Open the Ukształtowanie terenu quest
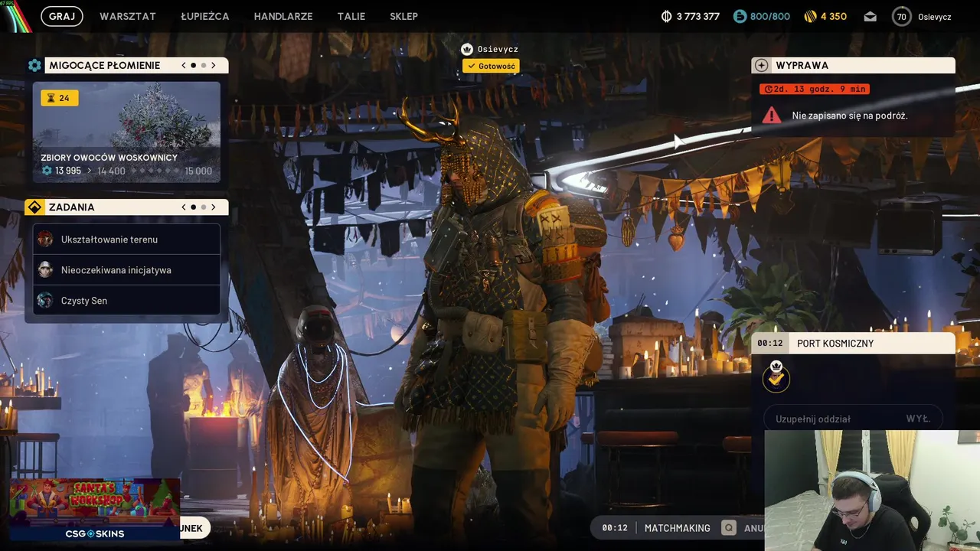 [126, 240]
